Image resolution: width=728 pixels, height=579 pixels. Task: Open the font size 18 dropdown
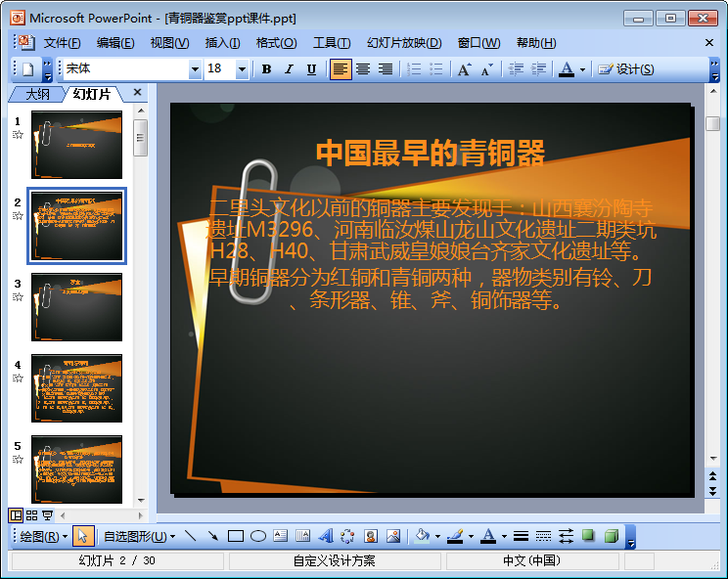point(242,69)
